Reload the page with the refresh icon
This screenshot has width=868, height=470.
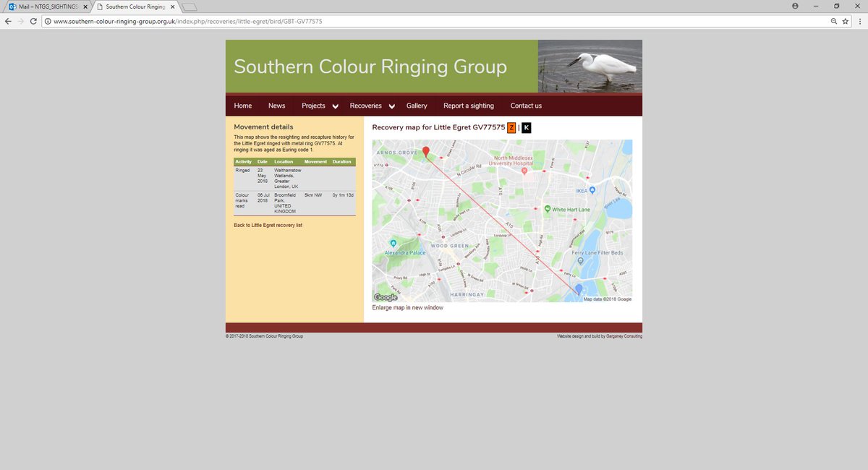(x=33, y=21)
